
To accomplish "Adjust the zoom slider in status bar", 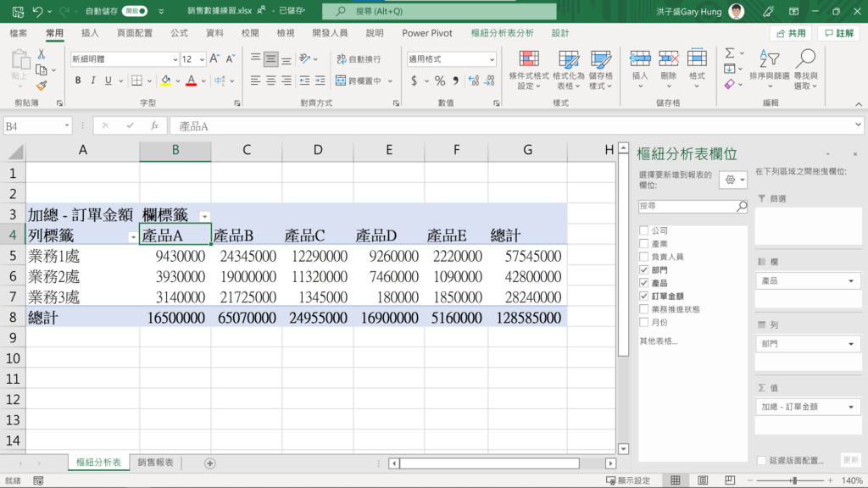I will click(x=793, y=480).
